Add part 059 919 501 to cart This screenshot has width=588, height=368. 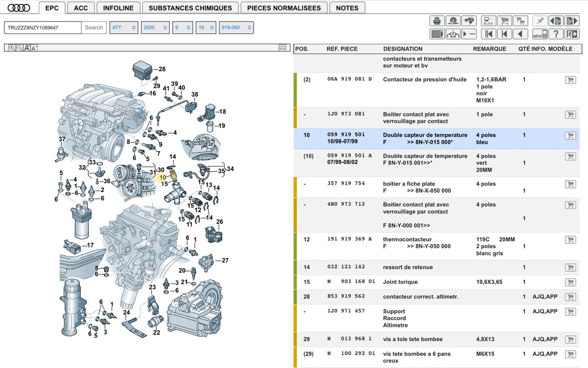[x=570, y=136]
